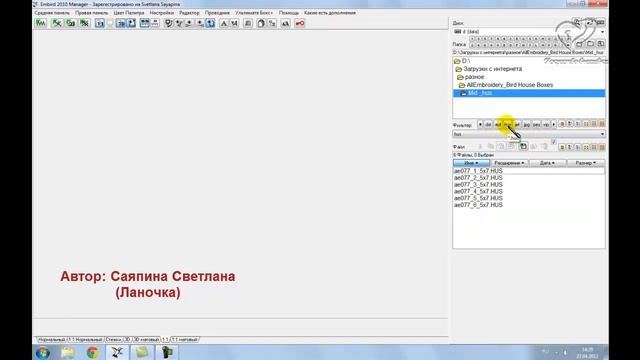Switch to the Стежки view tab

113,340
